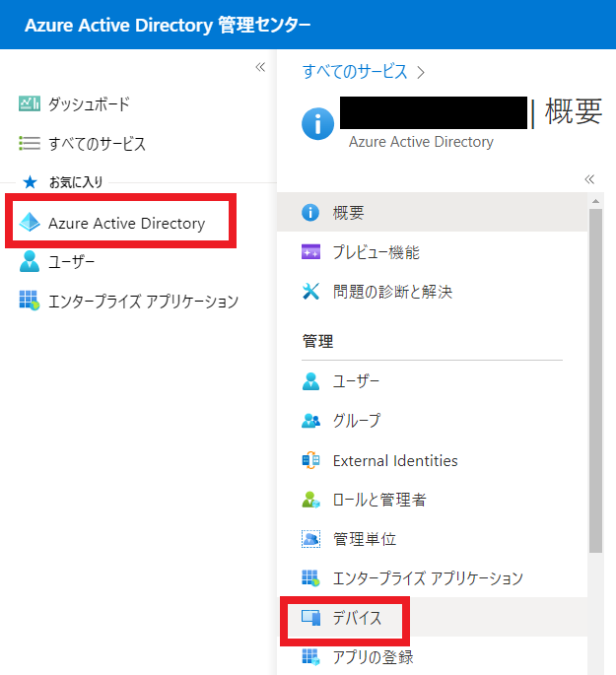The width and height of the screenshot is (616, 675).
Task: Click the list icon beside すべてのサービス in sidebar
Action: (30, 143)
